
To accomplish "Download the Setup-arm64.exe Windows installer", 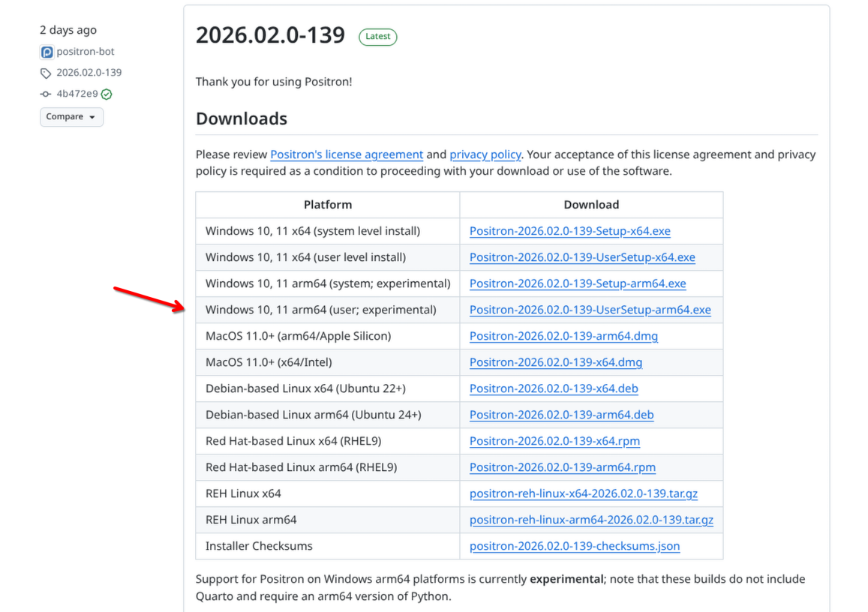I will pos(578,283).
